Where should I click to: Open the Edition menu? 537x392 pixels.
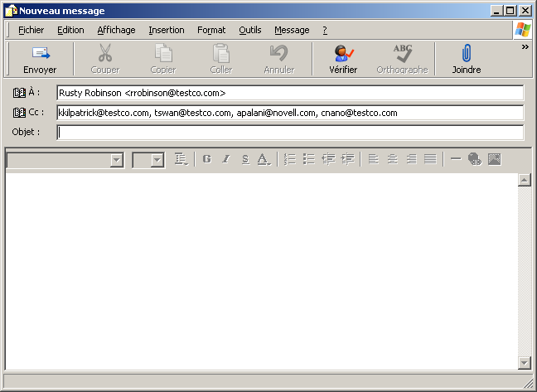click(70, 30)
